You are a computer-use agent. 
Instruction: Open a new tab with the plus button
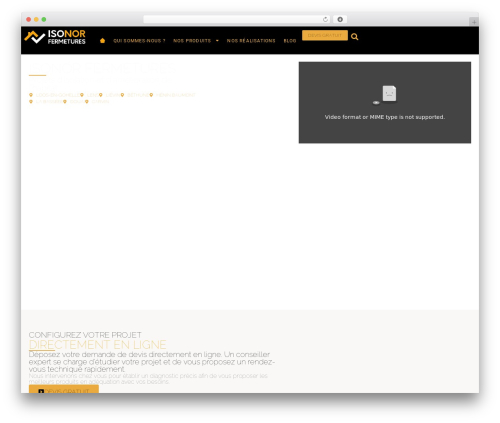pos(474,22)
